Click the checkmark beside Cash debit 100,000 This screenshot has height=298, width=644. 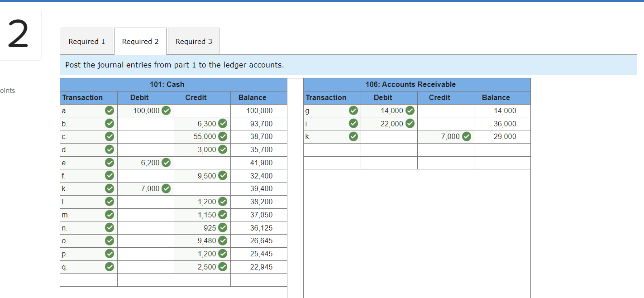point(166,111)
